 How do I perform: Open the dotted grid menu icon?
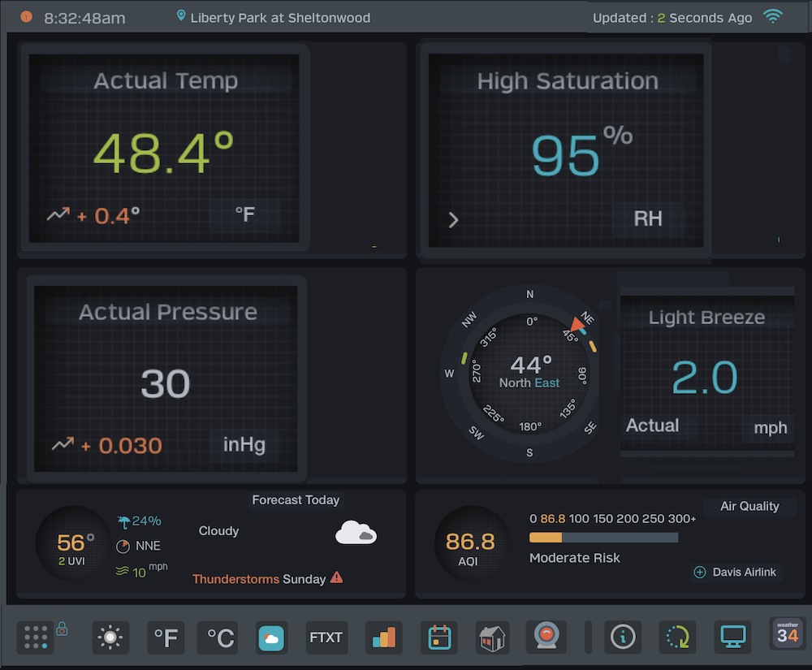pos(36,638)
